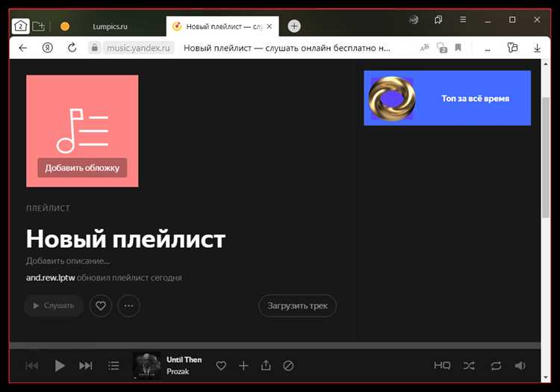This screenshot has height=392, width=560.
Task: Open the address bar three-dots menu
Action: [x=488, y=49]
